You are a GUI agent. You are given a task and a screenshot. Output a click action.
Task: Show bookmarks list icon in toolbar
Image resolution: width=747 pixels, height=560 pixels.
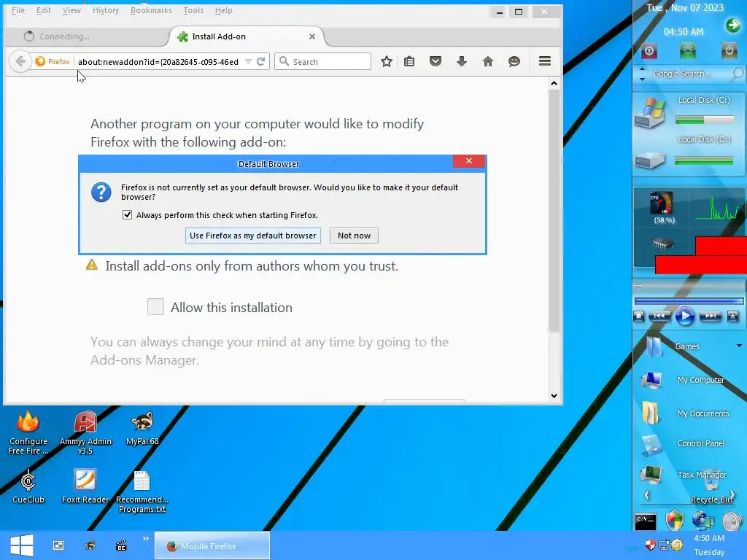[409, 61]
